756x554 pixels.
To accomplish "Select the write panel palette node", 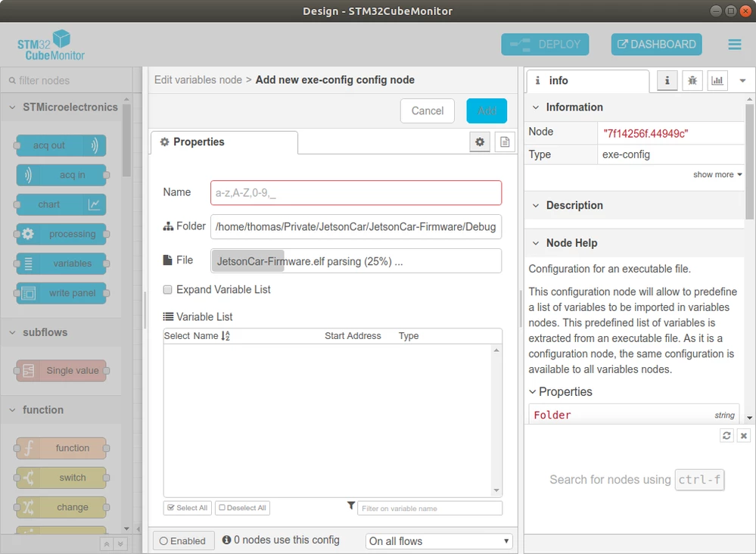I will 61,293.
